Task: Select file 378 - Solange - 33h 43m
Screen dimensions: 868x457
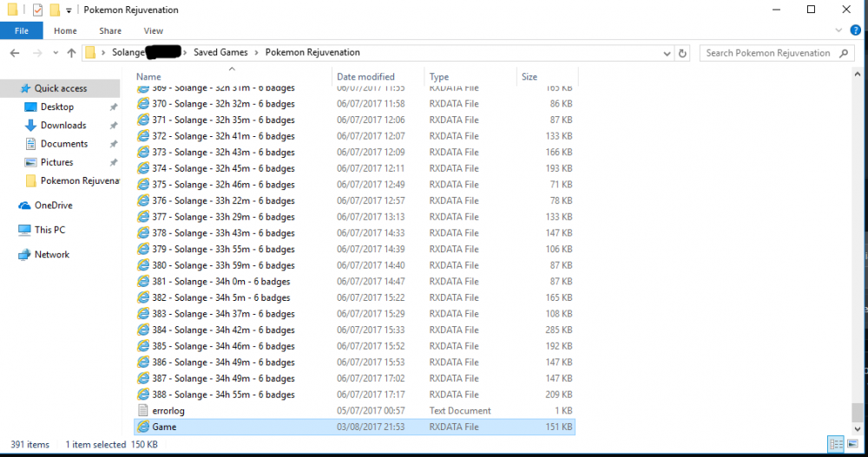Action: tap(354, 233)
